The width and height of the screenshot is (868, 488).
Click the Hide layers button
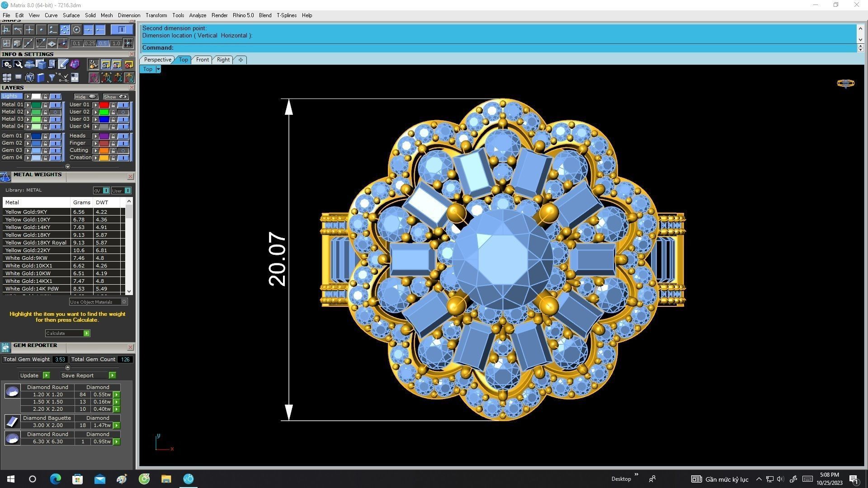85,97
